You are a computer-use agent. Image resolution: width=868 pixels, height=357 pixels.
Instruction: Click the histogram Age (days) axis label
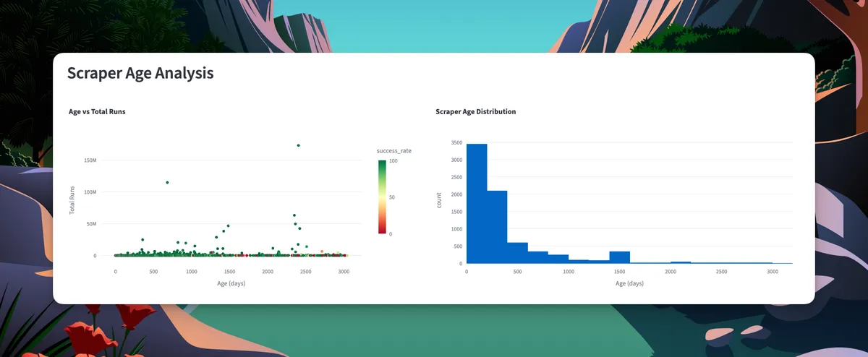(629, 283)
